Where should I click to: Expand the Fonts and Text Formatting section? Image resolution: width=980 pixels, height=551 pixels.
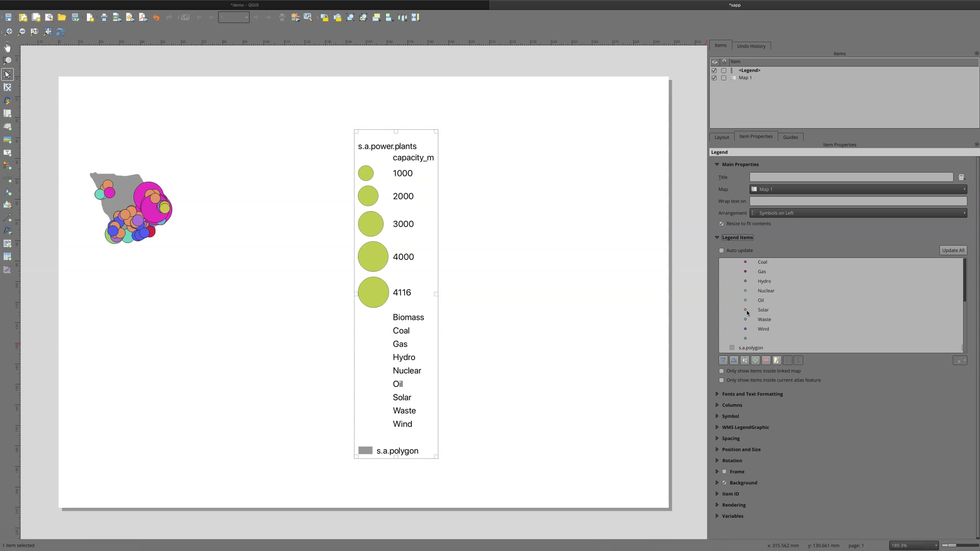tap(752, 394)
